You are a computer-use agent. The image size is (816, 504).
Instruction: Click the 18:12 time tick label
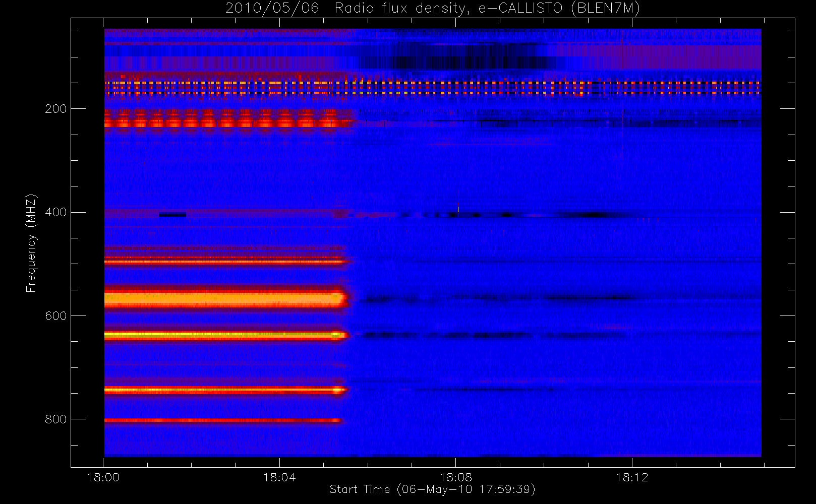click(x=632, y=477)
